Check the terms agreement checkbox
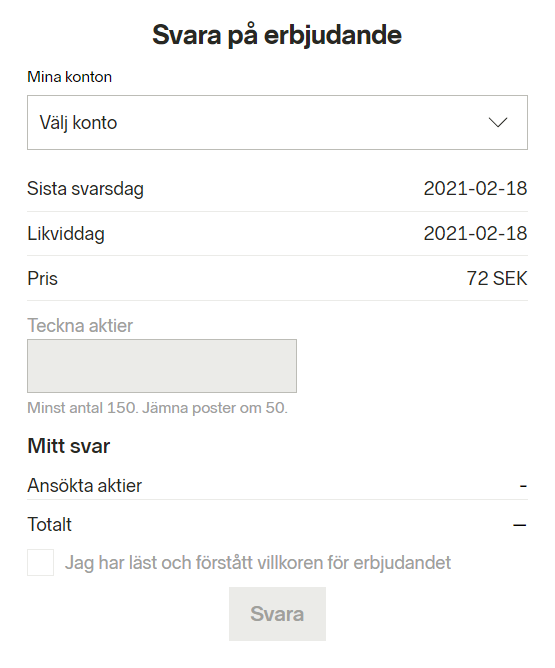555x668 pixels. (x=40, y=562)
